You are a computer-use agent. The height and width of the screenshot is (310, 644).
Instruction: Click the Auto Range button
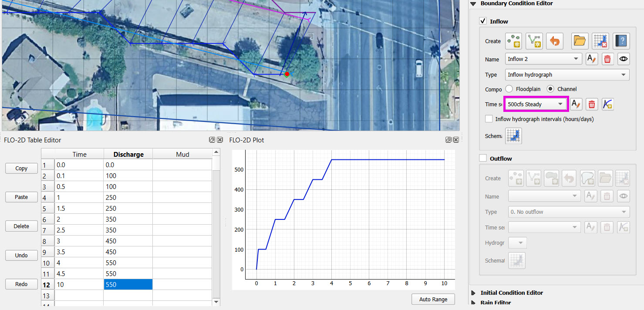433,299
